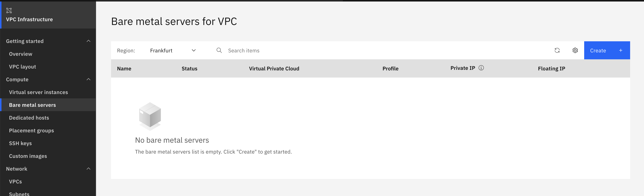The height and width of the screenshot is (196, 644).
Task: Open table settings gear icon
Action: click(x=575, y=50)
